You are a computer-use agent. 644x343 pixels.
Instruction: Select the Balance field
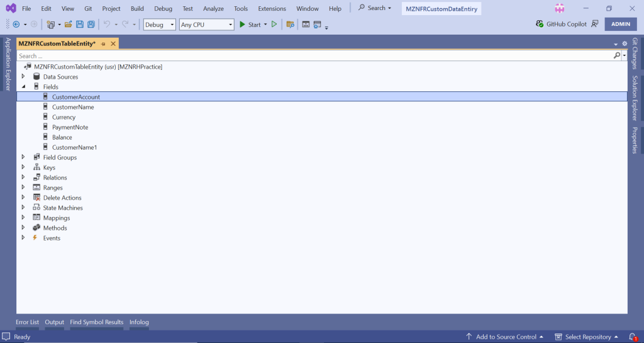click(x=62, y=137)
